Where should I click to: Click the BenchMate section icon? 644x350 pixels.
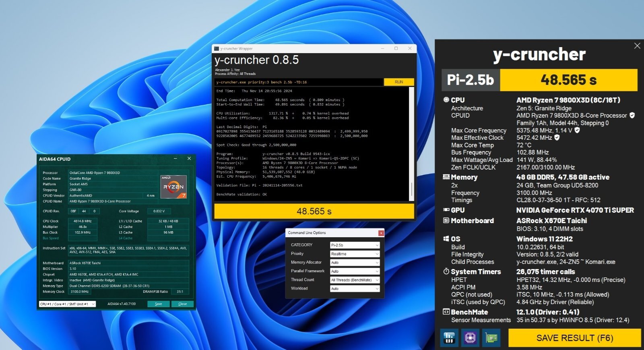446,312
